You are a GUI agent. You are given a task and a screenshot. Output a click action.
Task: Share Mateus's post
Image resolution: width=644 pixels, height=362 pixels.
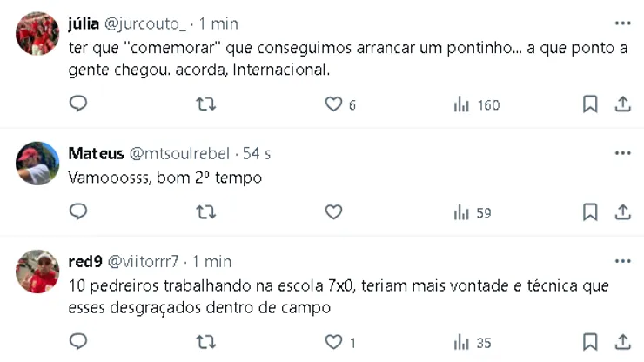(622, 211)
